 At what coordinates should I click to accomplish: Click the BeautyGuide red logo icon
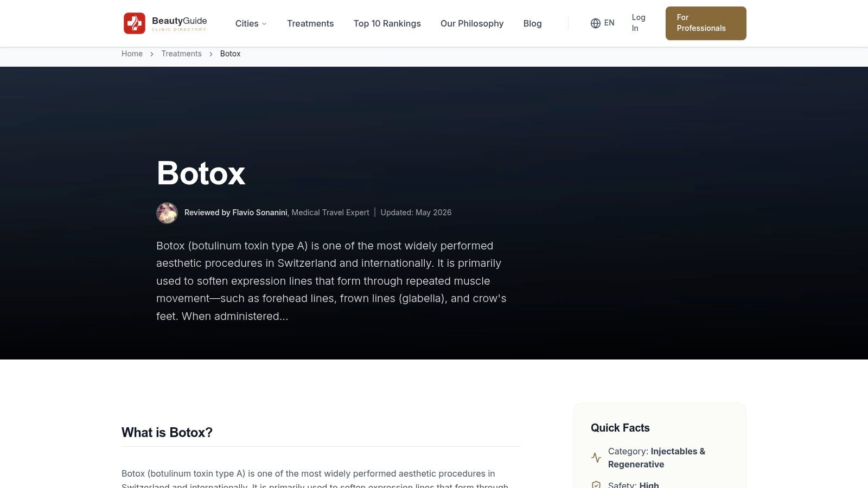[135, 23]
